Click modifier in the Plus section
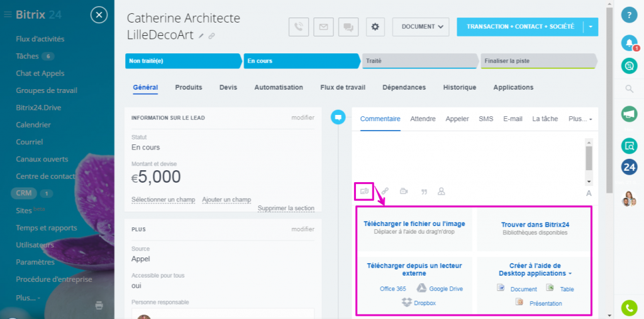Screen dimensions: 644x319 [x=303, y=229]
